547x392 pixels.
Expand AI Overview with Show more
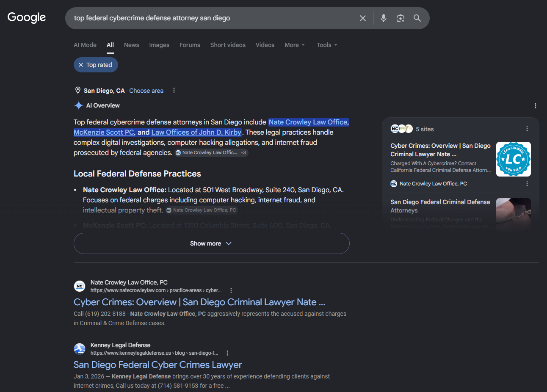pos(211,243)
